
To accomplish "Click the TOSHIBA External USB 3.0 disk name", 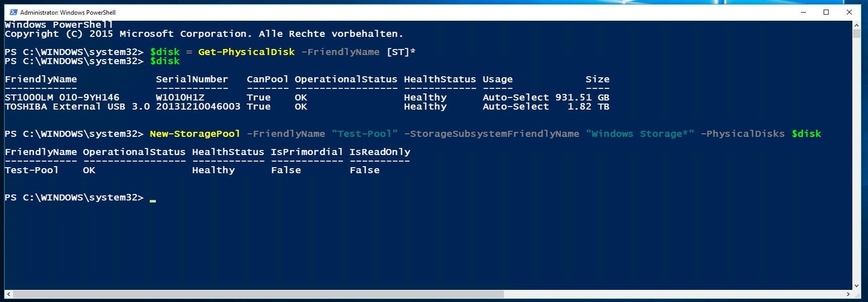I will [77, 107].
